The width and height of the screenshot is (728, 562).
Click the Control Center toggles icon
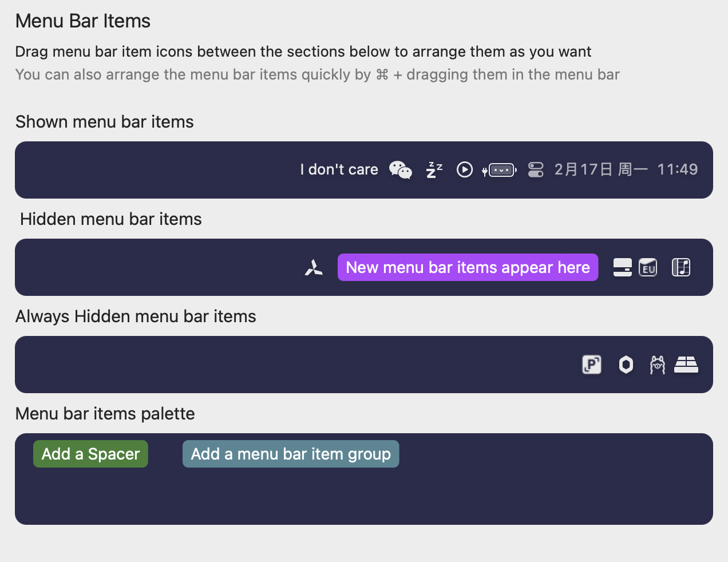[535, 170]
